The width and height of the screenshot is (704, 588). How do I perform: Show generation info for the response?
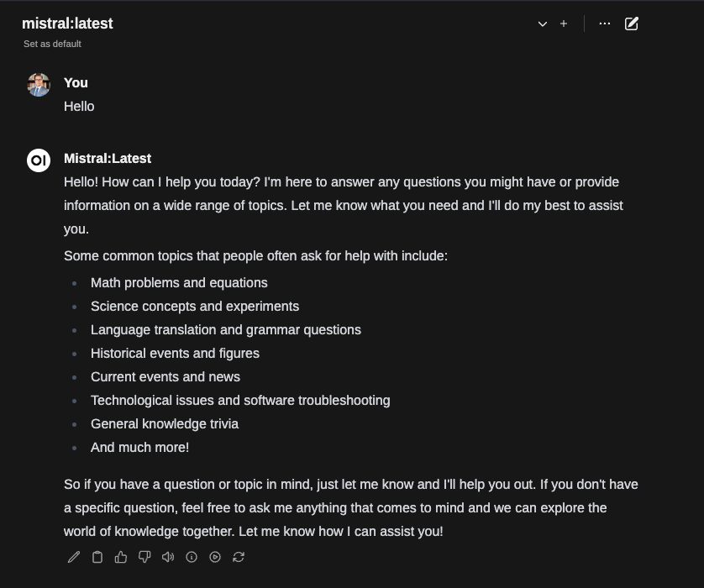point(192,557)
